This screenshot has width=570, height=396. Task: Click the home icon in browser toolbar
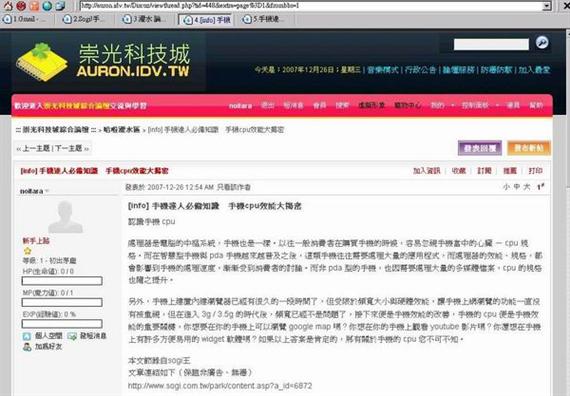[x=8, y=5]
